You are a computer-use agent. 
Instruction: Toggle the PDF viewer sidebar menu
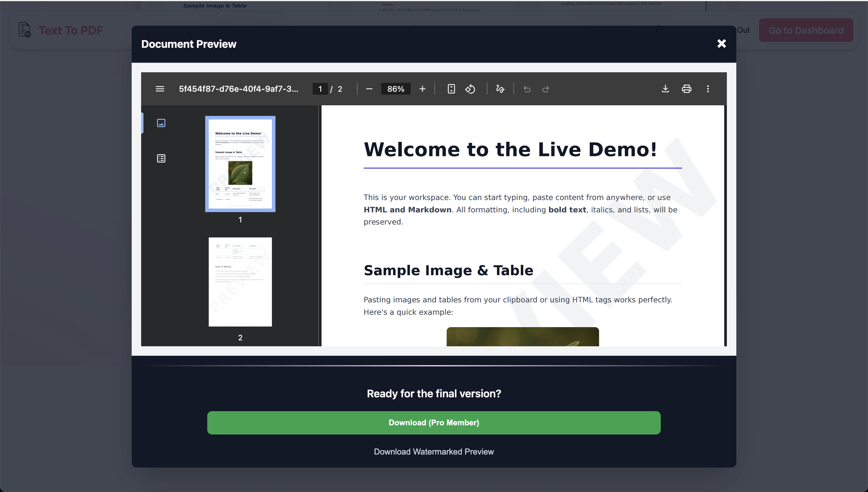(x=160, y=89)
